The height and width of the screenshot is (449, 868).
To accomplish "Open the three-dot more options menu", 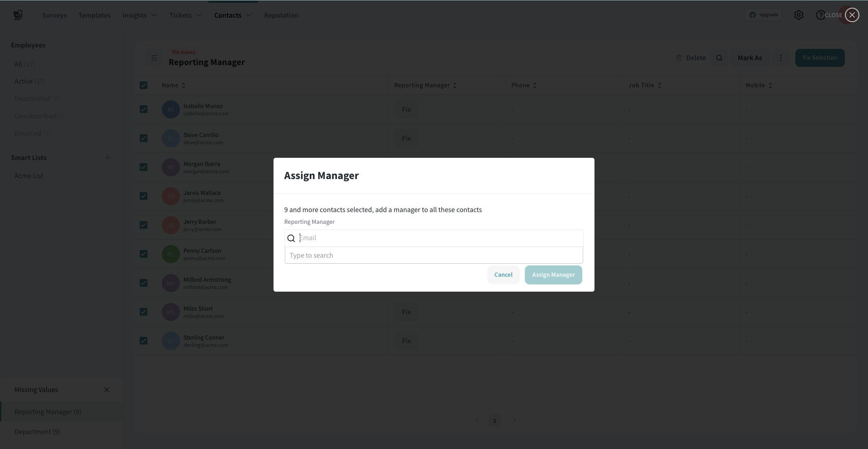I will (x=780, y=58).
